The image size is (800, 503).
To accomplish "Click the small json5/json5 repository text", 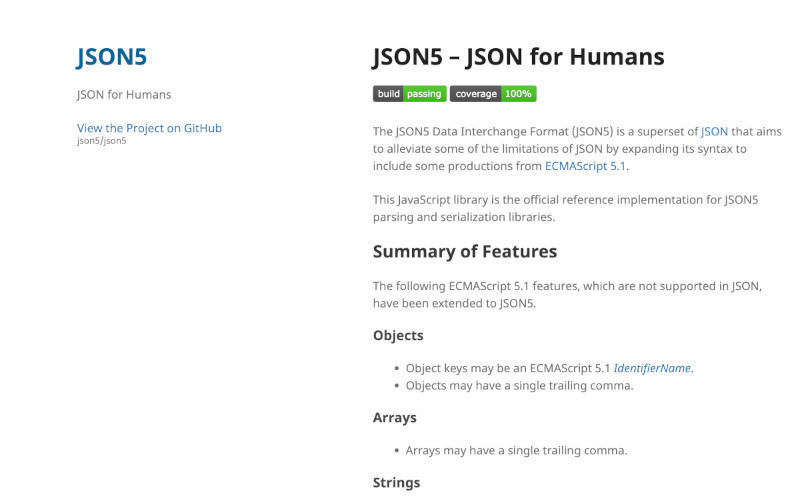I will tap(102, 141).
